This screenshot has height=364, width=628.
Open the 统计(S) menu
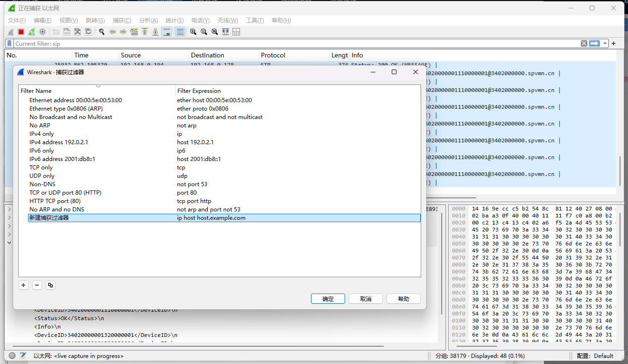pos(175,21)
